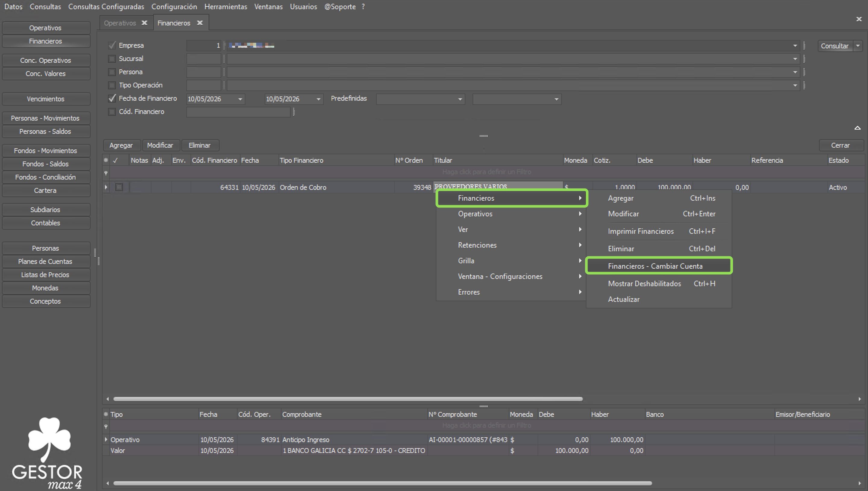Sort the lower grid by Comprobante column header
Screen dimensions: 868x491
354,414
